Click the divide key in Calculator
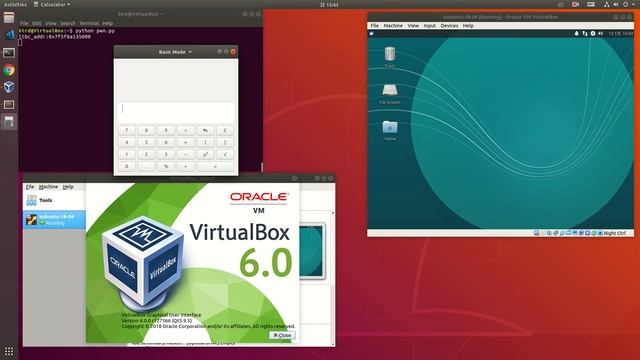 point(185,130)
